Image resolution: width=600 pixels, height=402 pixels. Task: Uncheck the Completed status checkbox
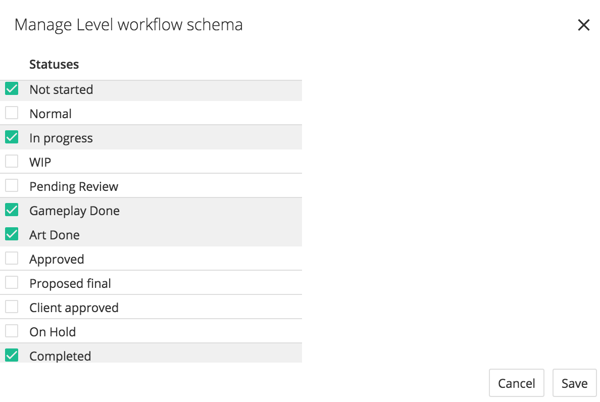12,355
